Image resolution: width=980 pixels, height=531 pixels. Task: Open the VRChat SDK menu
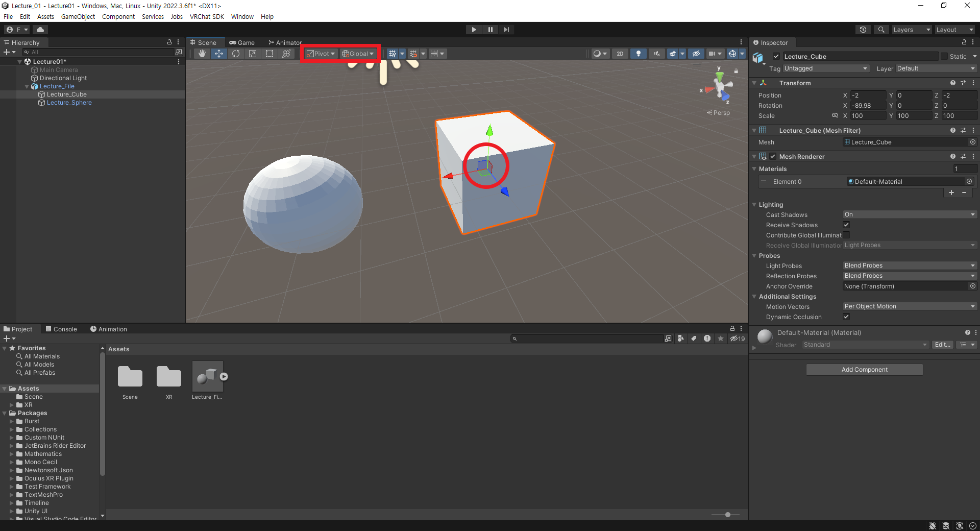point(207,16)
